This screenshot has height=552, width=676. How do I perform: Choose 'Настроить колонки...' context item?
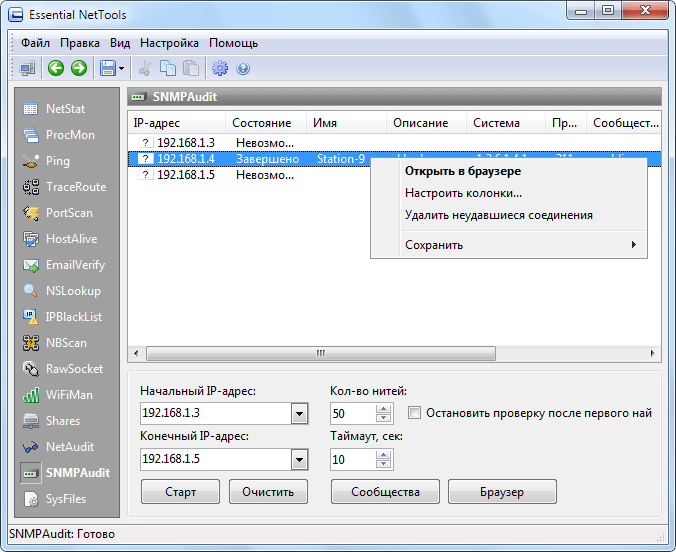(509, 193)
